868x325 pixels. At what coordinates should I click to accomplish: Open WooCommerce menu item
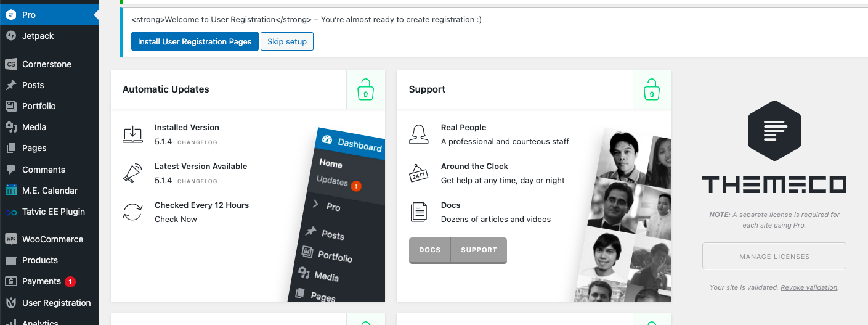coord(49,239)
